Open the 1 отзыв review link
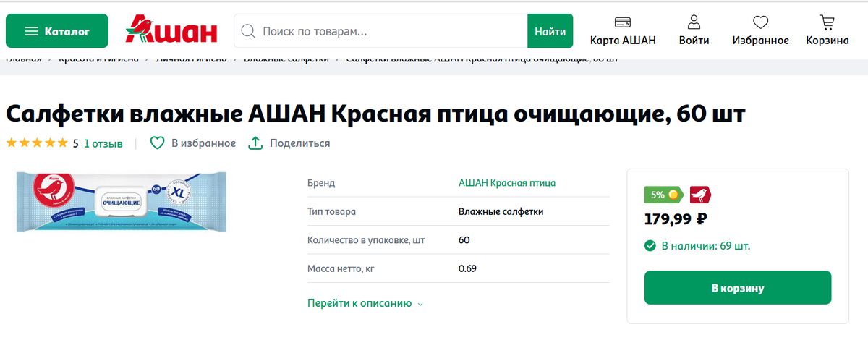The image size is (868, 361). [103, 143]
